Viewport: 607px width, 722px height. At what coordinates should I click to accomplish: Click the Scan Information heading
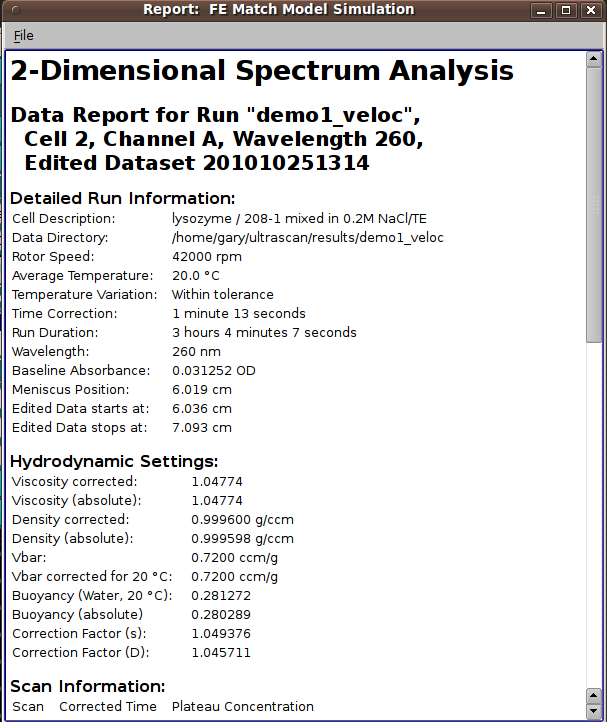(88, 687)
